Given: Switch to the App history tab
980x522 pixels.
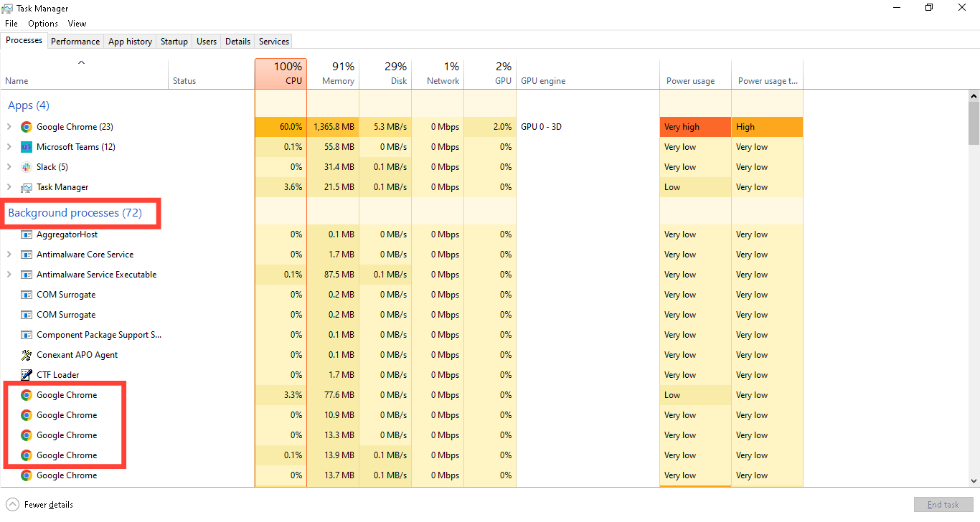Looking at the screenshot, I should tap(130, 42).
